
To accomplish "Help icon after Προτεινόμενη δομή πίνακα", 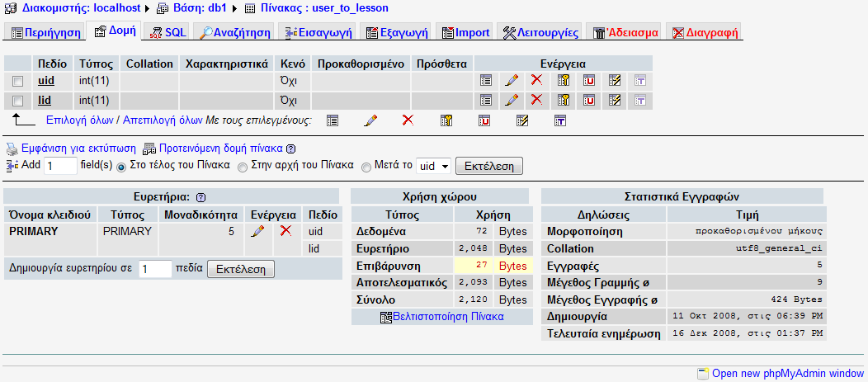I will (291, 149).
